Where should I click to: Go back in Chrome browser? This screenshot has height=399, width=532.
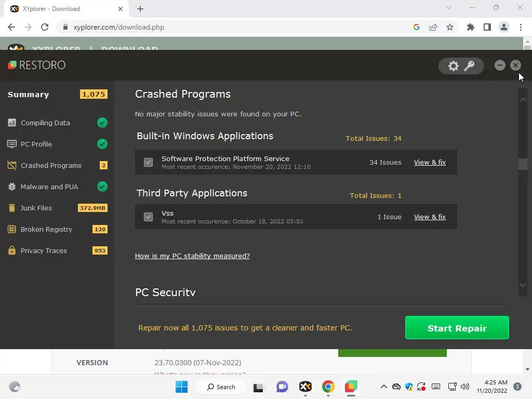pos(11,27)
